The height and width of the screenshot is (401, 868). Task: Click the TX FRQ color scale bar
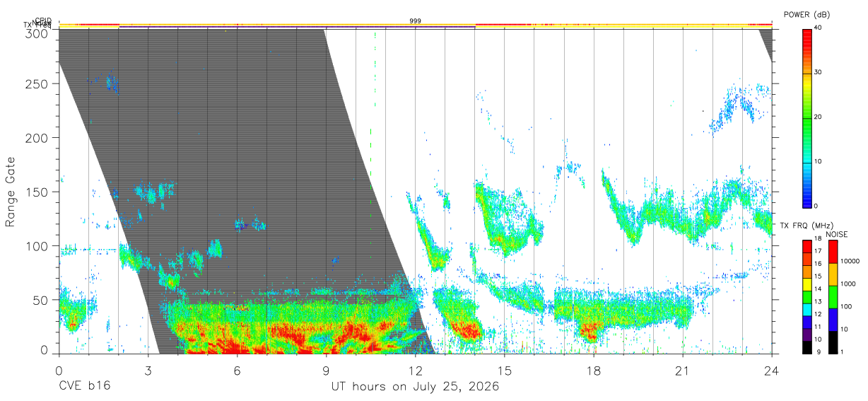pos(807,297)
